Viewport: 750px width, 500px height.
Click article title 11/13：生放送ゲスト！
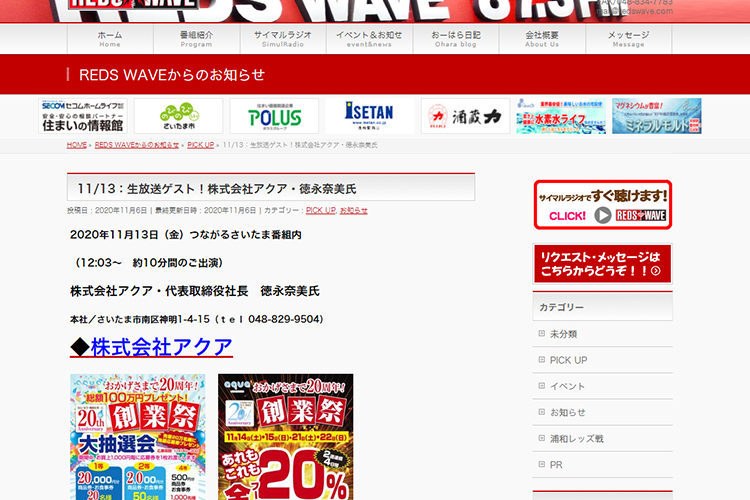(217, 189)
